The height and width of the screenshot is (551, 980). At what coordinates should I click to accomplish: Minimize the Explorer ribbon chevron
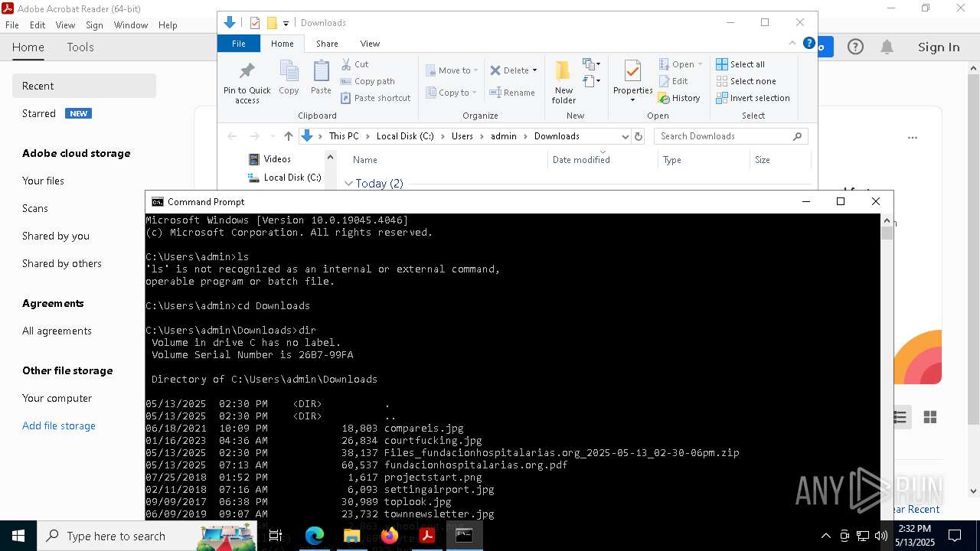pos(792,44)
